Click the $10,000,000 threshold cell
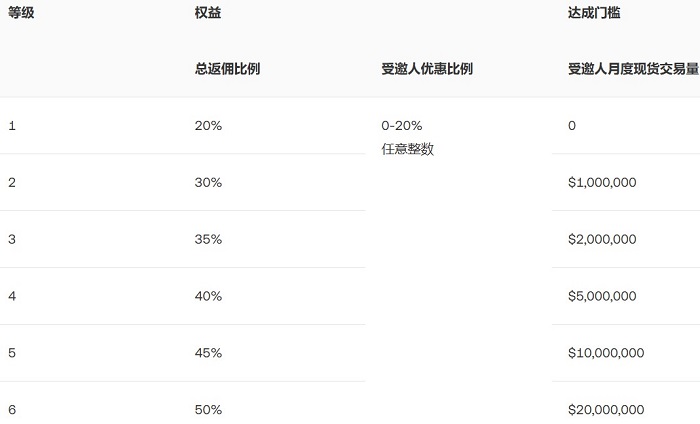700x424 pixels. pyautogui.click(x=606, y=353)
